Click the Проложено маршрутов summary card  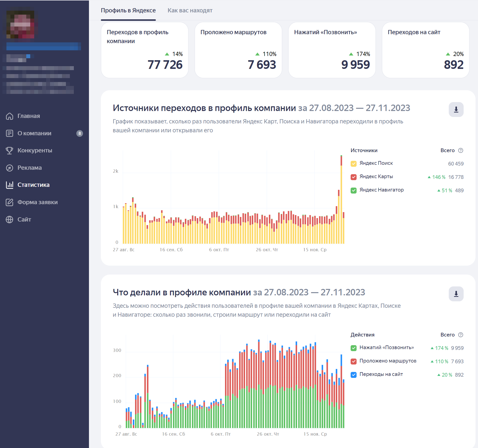(238, 50)
